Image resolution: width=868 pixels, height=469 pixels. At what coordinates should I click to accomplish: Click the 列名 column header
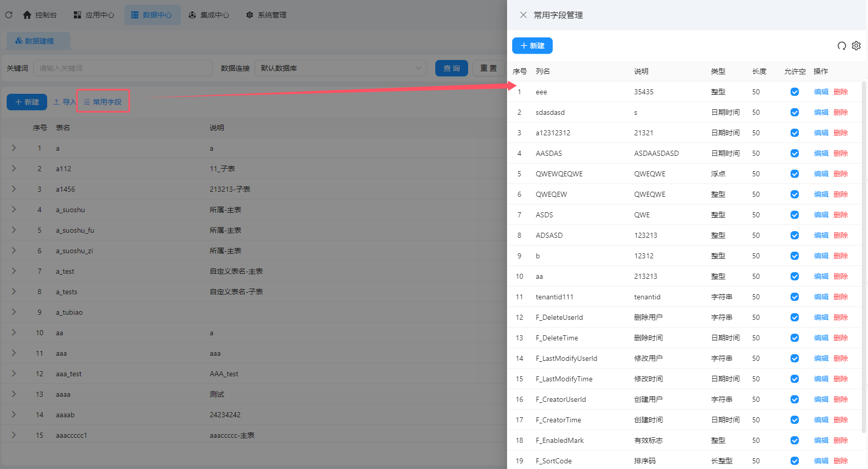[543, 71]
